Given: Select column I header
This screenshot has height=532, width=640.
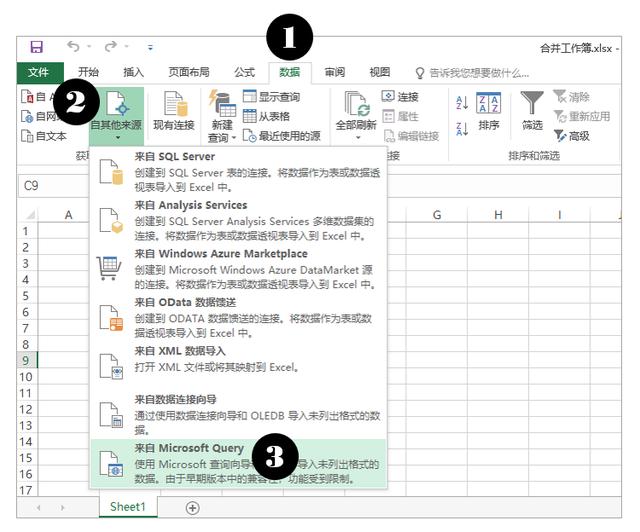Looking at the screenshot, I should (x=559, y=215).
